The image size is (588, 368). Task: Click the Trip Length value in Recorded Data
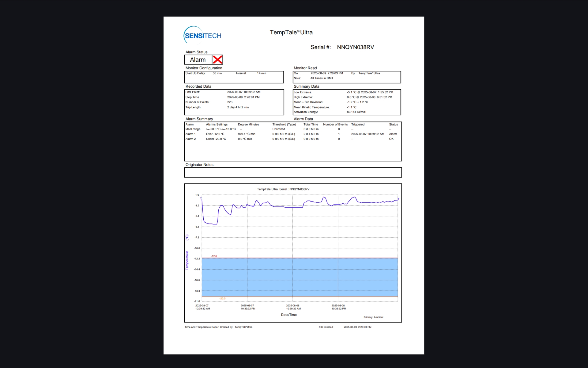tap(238, 107)
